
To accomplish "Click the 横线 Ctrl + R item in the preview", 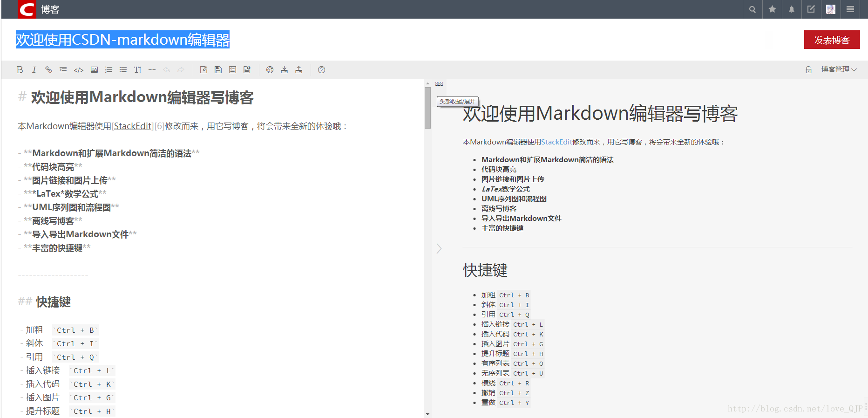I will click(x=506, y=383).
